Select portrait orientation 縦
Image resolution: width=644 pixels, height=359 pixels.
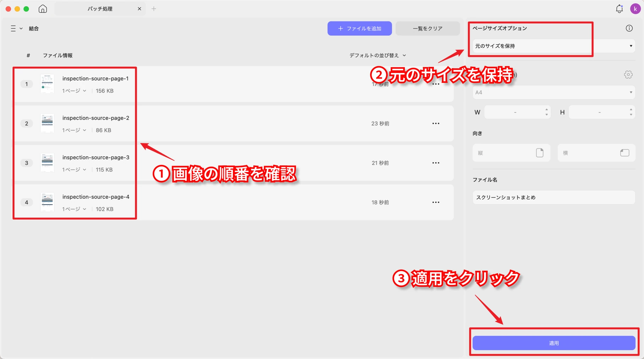tap(511, 153)
